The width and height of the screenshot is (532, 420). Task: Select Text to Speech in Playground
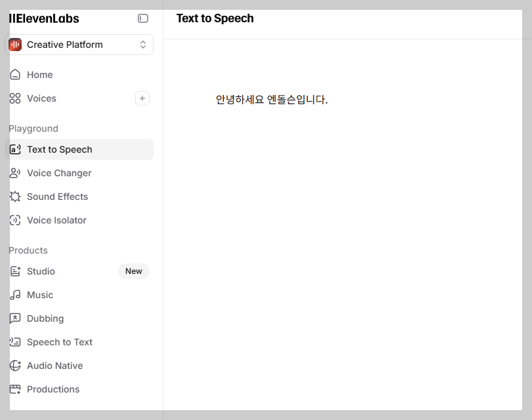click(x=79, y=149)
